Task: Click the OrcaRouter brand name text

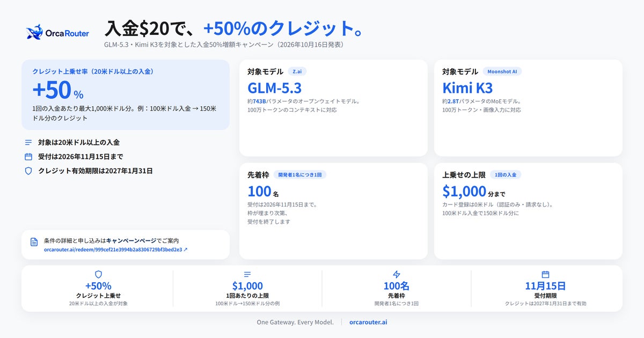Action: [x=68, y=33]
